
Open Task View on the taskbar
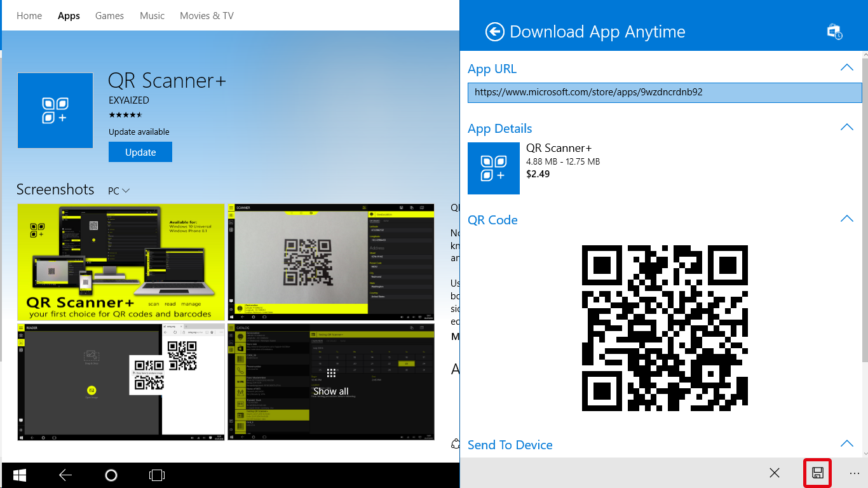click(x=157, y=475)
